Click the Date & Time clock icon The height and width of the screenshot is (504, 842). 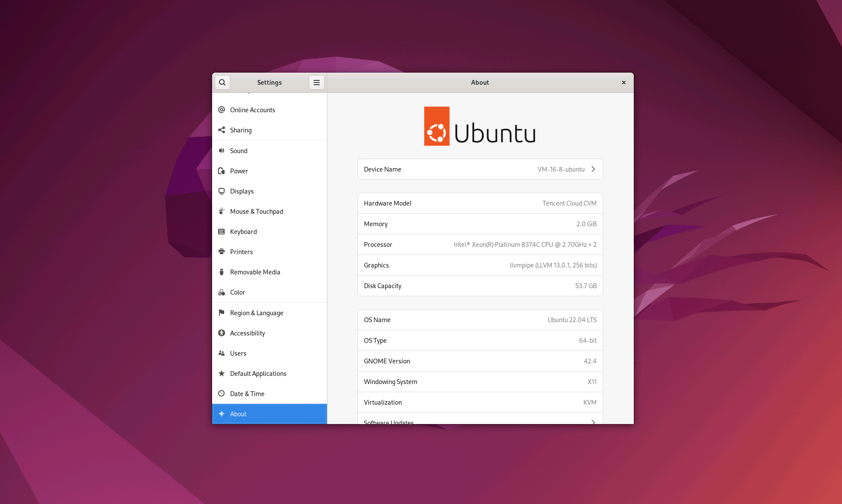(x=222, y=393)
